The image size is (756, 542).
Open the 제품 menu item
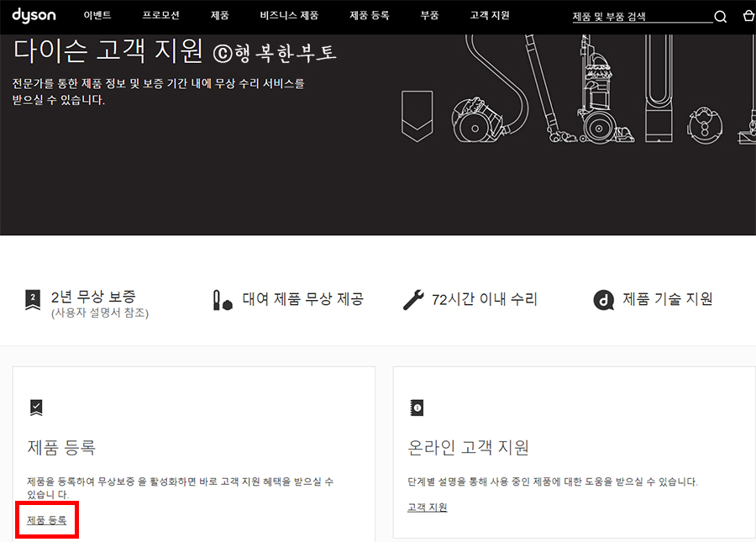(x=219, y=15)
